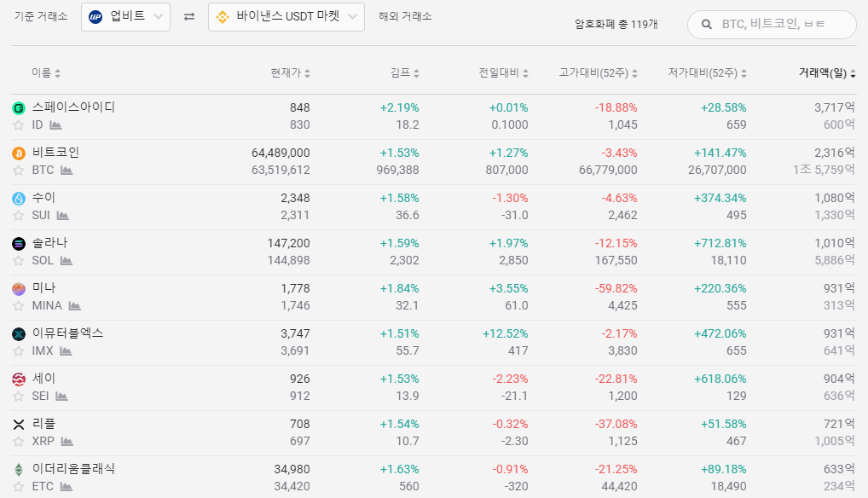This screenshot has height=498, width=868.
Task: Open the 스페이스아이디 coin name
Action: pyautogui.click(x=73, y=107)
